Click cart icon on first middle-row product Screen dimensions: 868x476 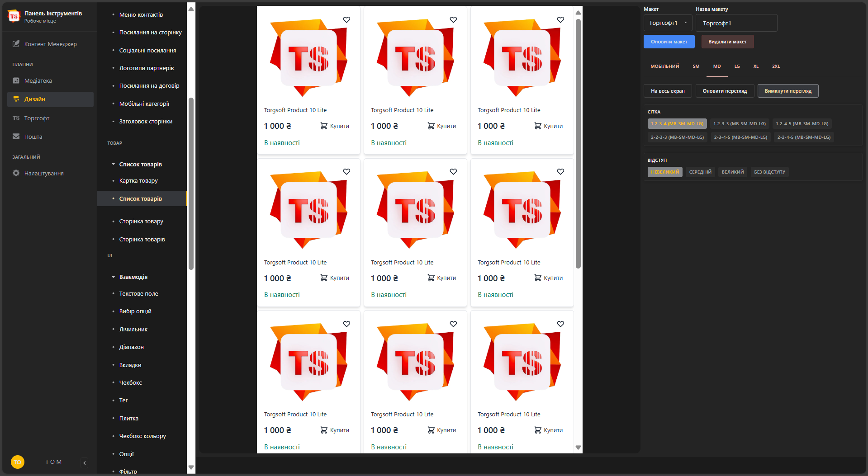tap(324, 278)
